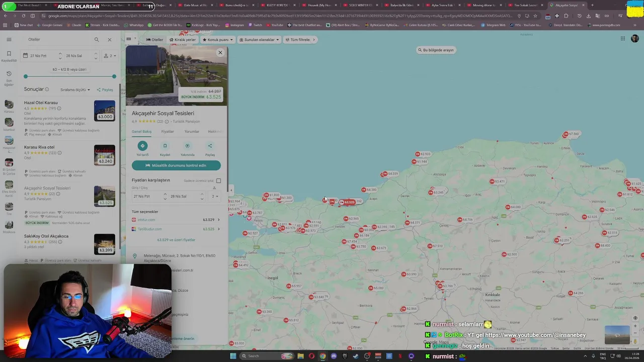Switch to the Yorumlar tab

(x=192, y=132)
